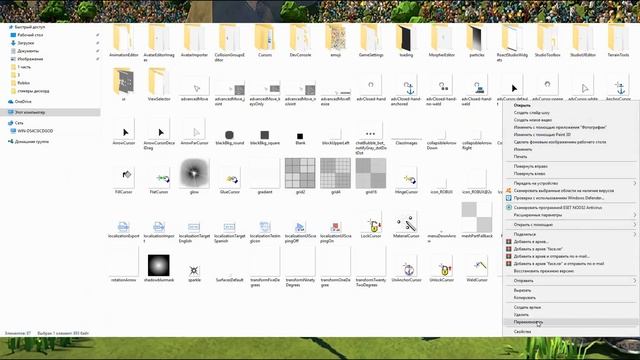Select the Cursors folder

pyautogui.click(x=264, y=41)
